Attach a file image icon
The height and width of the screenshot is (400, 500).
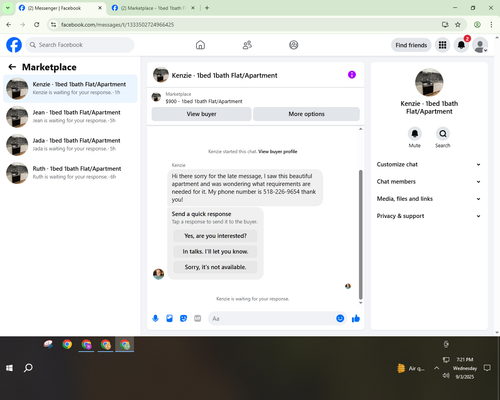[x=170, y=319]
